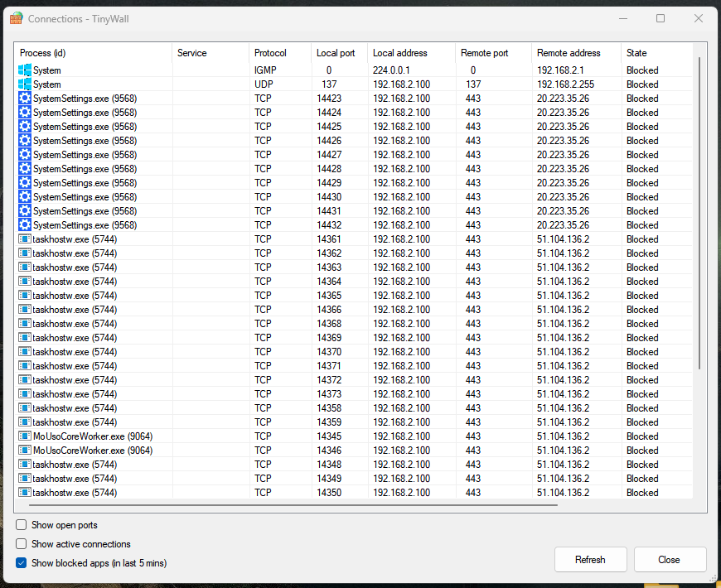Maximize the Connections - TinyWall window
Viewport: 721px width, 588px height.
[x=661, y=18]
